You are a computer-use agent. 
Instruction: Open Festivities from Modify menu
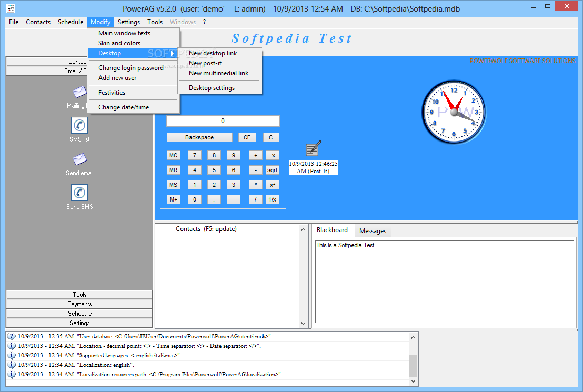point(134,92)
